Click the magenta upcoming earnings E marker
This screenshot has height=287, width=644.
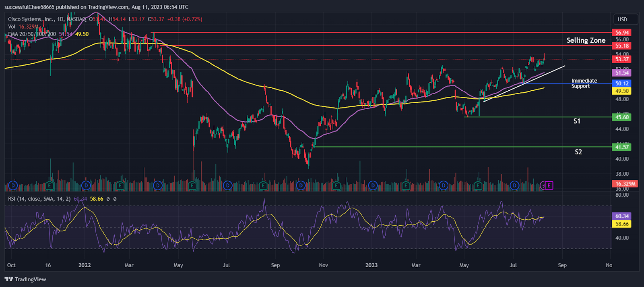549,185
